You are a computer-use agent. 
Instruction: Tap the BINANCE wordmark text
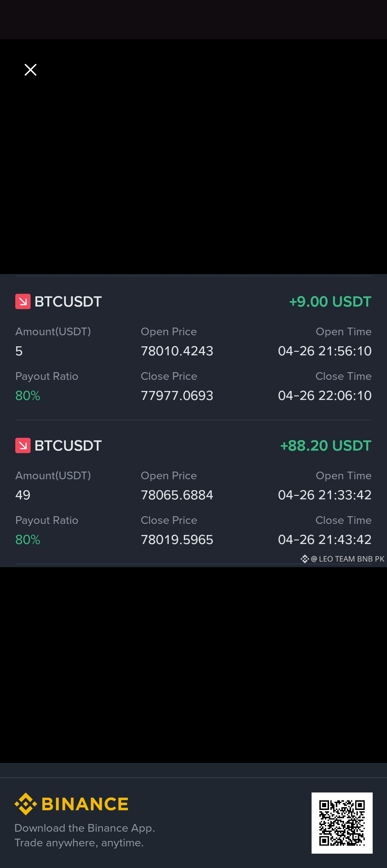click(x=85, y=804)
